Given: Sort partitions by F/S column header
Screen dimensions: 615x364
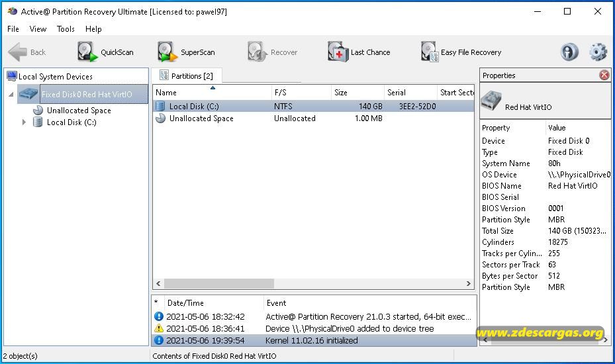Looking at the screenshot, I should 301,93.
